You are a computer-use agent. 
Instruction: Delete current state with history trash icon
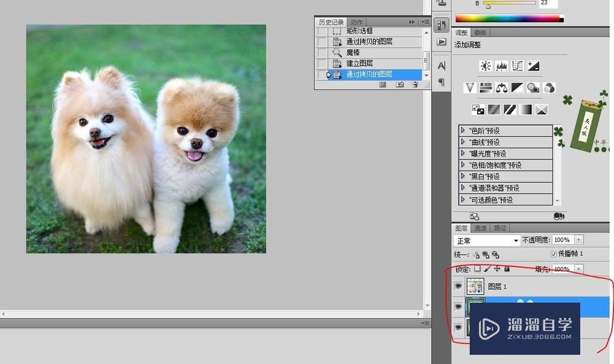(415, 85)
